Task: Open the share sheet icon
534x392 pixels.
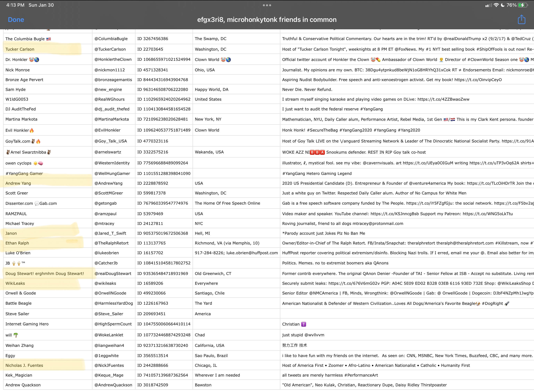Action: [x=521, y=19]
